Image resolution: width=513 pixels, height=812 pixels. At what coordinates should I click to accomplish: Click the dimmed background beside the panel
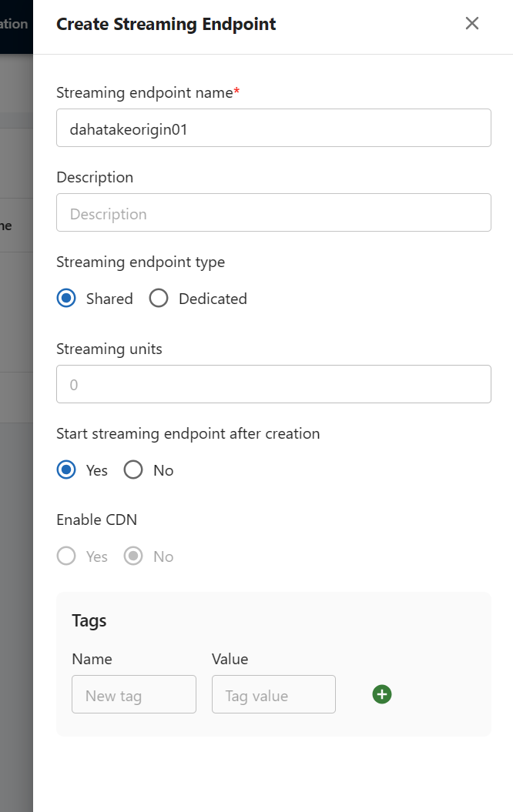click(15, 539)
